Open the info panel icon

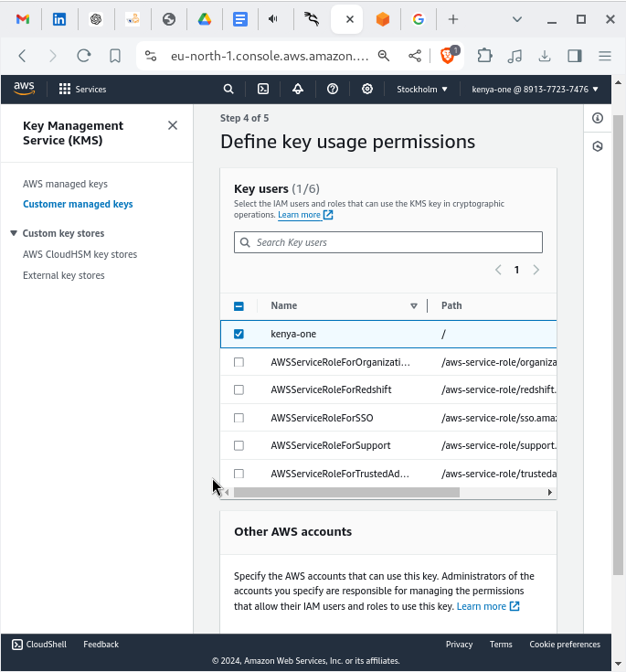coord(598,118)
